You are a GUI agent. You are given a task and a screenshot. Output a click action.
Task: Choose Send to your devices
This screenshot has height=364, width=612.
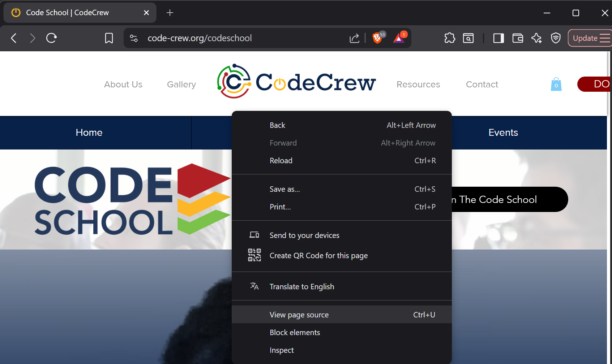tap(304, 235)
